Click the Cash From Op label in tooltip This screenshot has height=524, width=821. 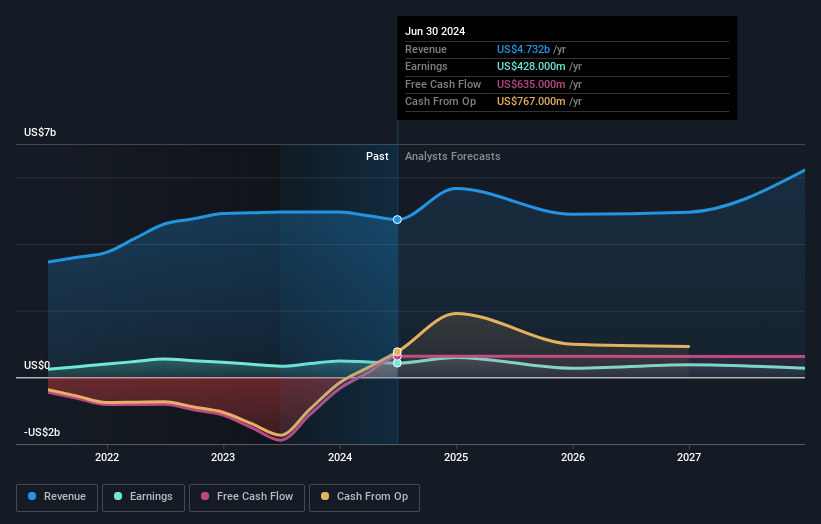(x=440, y=102)
